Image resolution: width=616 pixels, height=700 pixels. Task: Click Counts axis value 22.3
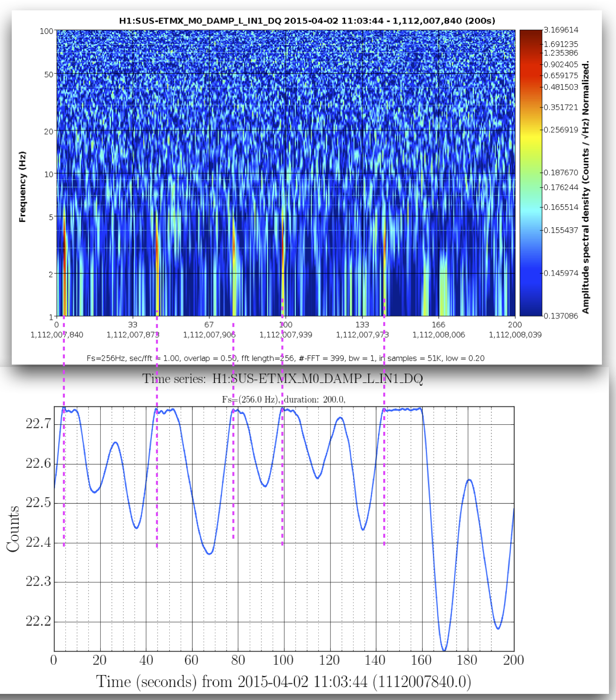pos(38,582)
